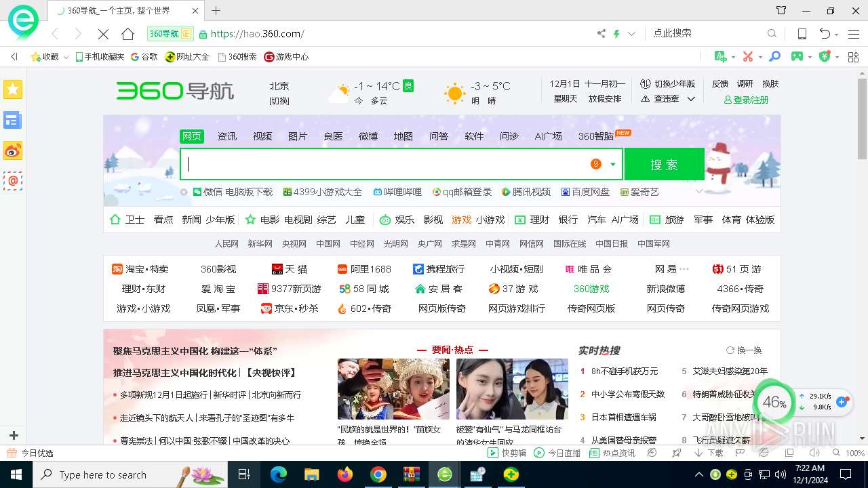Open dropdown arrow next to undo icon
868x488 pixels.
tap(837, 34)
